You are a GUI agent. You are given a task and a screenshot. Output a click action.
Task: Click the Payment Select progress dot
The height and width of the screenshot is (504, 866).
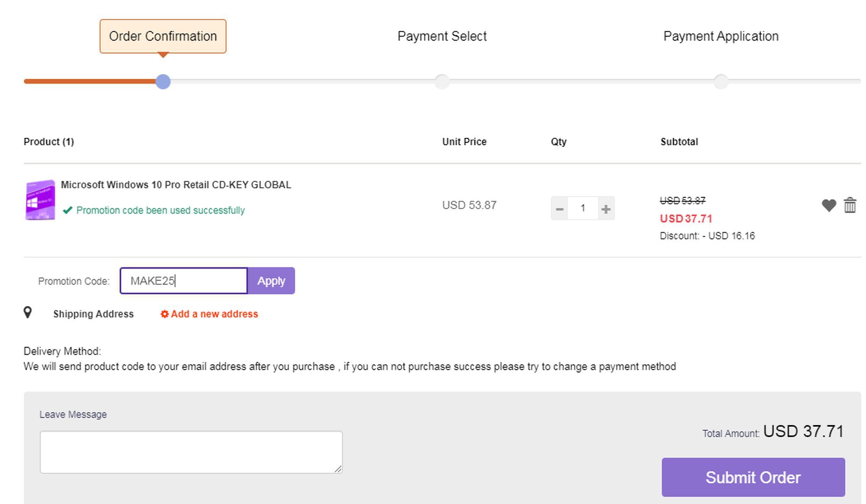(x=442, y=81)
